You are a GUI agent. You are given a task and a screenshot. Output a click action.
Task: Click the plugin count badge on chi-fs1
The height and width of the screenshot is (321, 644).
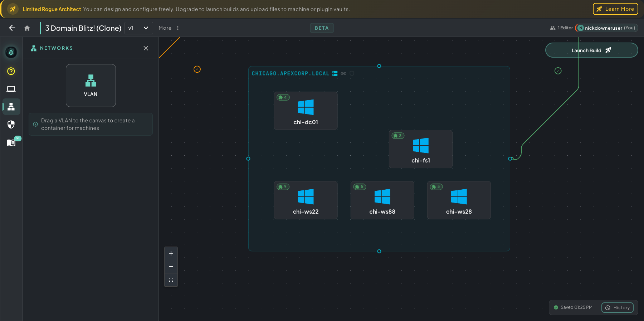click(398, 136)
